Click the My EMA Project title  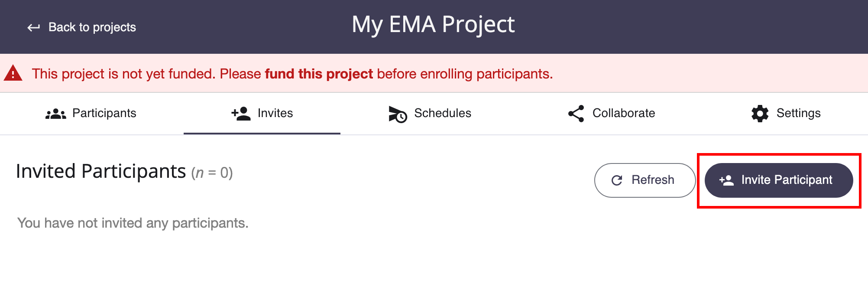(433, 25)
